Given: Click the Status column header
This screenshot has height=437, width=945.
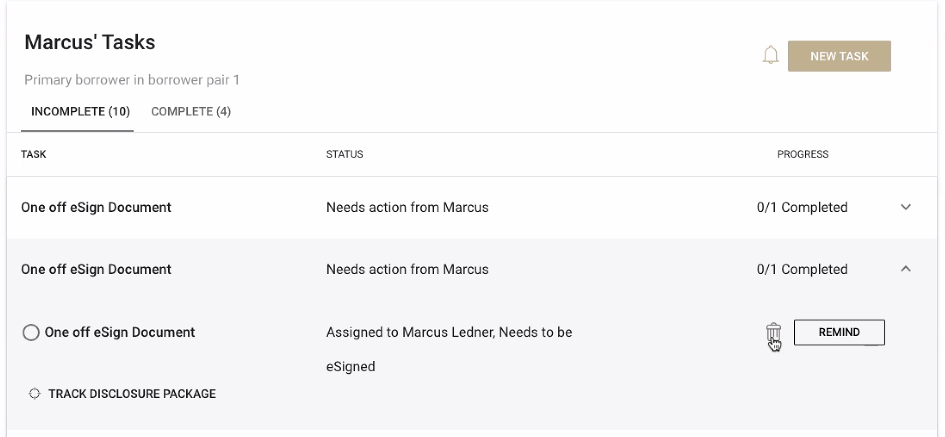Looking at the screenshot, I should click(344, 155).
